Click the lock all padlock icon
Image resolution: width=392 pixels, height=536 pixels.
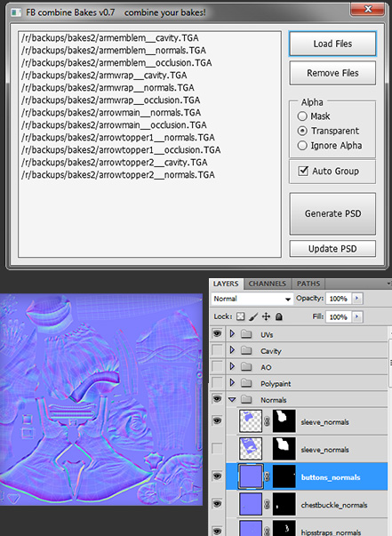(x=279, y=316)
